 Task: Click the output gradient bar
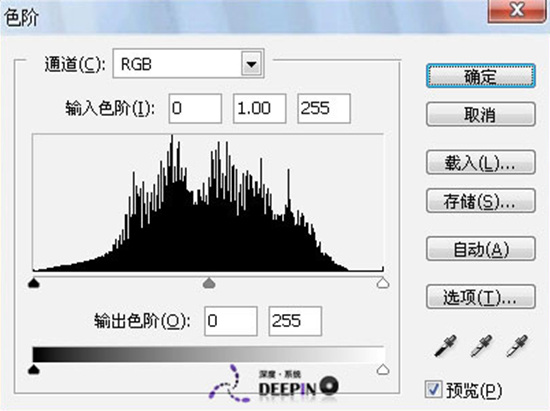point(209,354)
